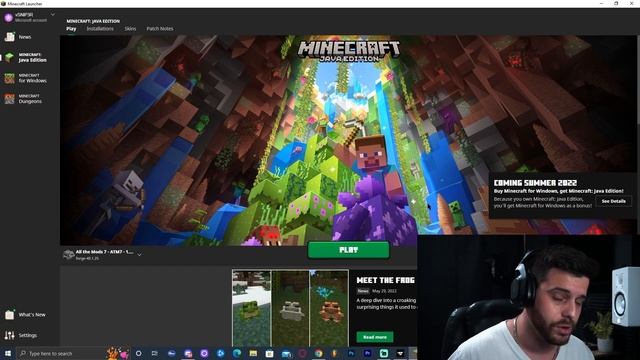The height and width of the screenshot is (360, 640).
Task: Click the MINECRAFT: JAVA EDITION header title
Action: 93,21
